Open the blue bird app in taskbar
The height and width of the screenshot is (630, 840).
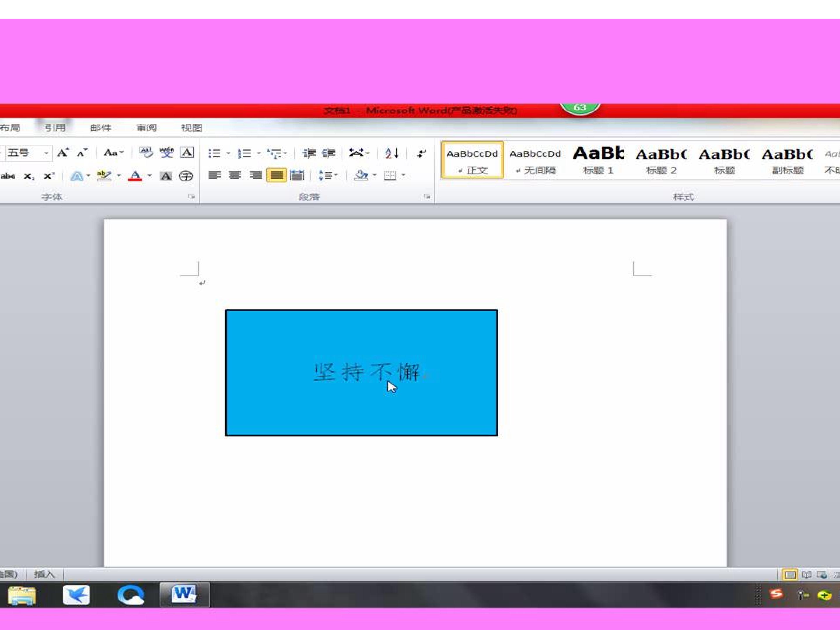[76, 595]
